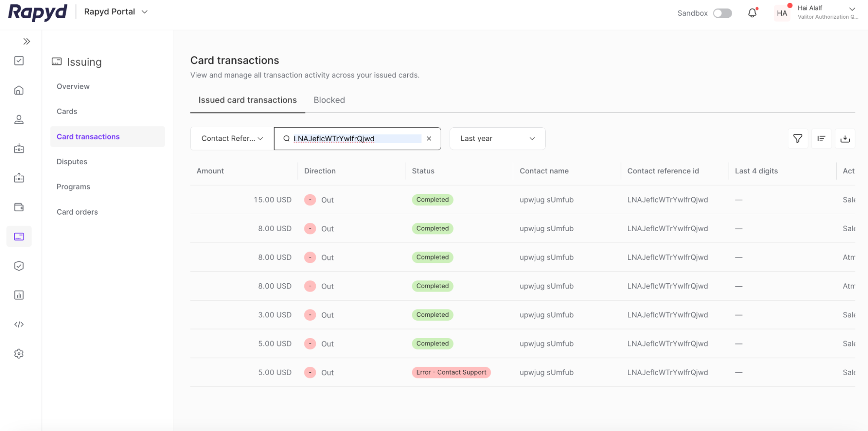
Task: Open the Home dashboard icon
Action: point(19,90)
